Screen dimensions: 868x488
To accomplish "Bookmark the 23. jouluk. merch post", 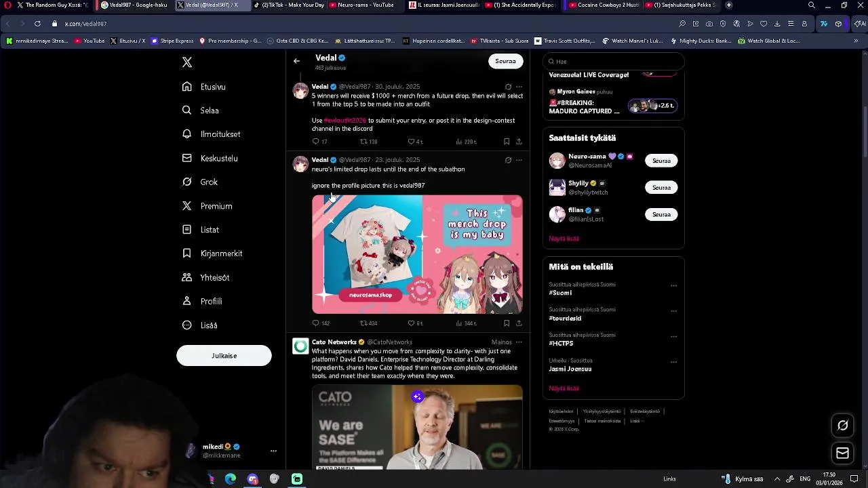I will point(507,323).
